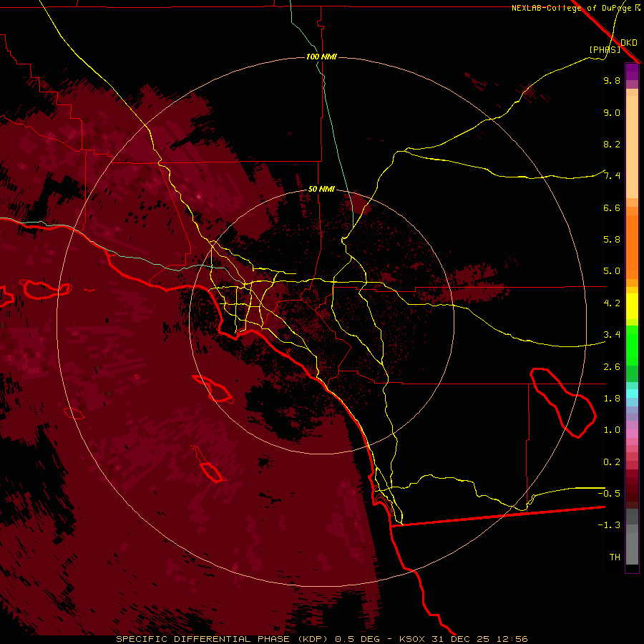Click the 9.8 value on the scale
This screenshot has height=644, width=644.
612,80
